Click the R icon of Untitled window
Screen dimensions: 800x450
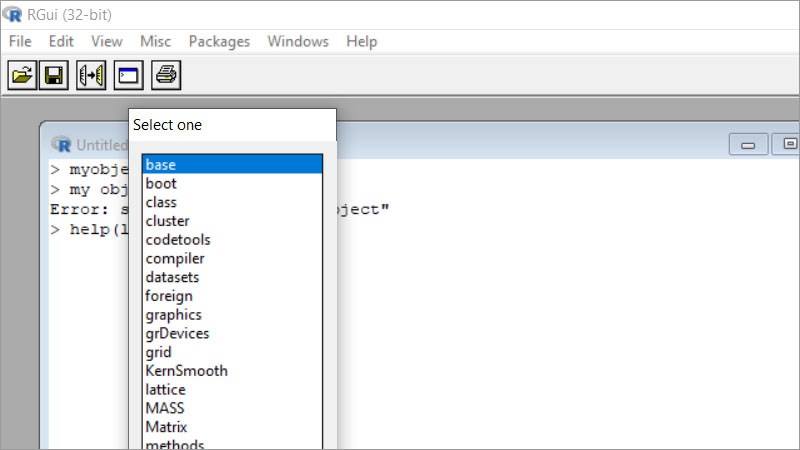point(61,145)
